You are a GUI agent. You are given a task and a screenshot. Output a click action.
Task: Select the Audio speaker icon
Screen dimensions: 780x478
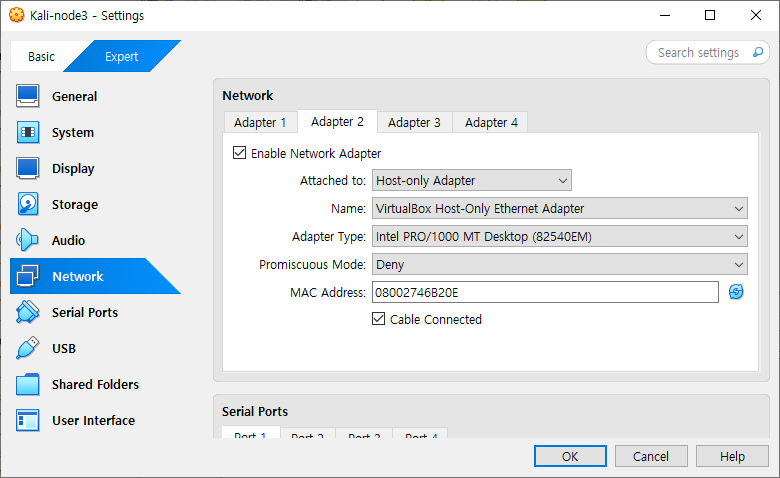click(27, 240)
